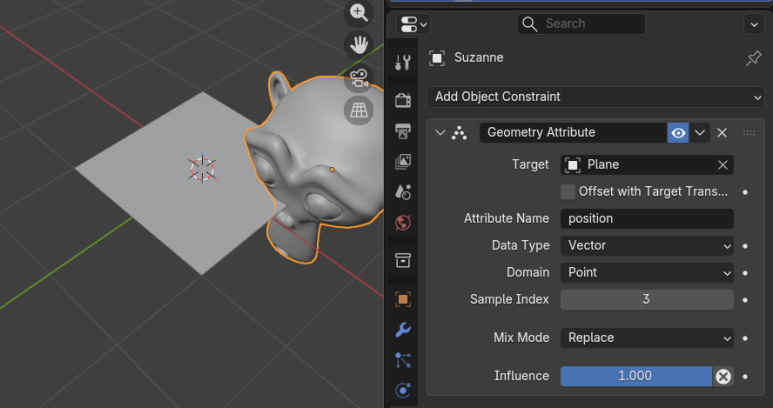The image size is (773, 408).
Task: Open the Data Type Vector dropdown
Action: click(647, 246)
